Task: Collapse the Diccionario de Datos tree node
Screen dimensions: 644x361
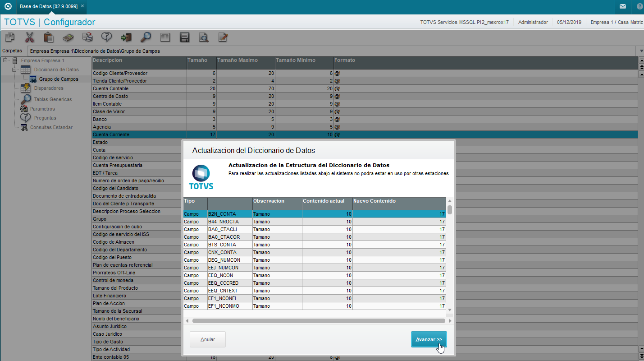Action: (x=14, y=70)
